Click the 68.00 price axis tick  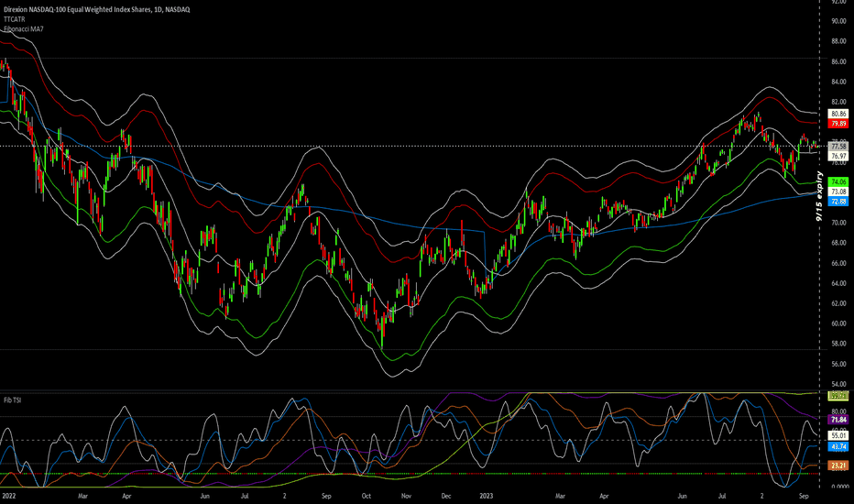[x=838, y=243]
